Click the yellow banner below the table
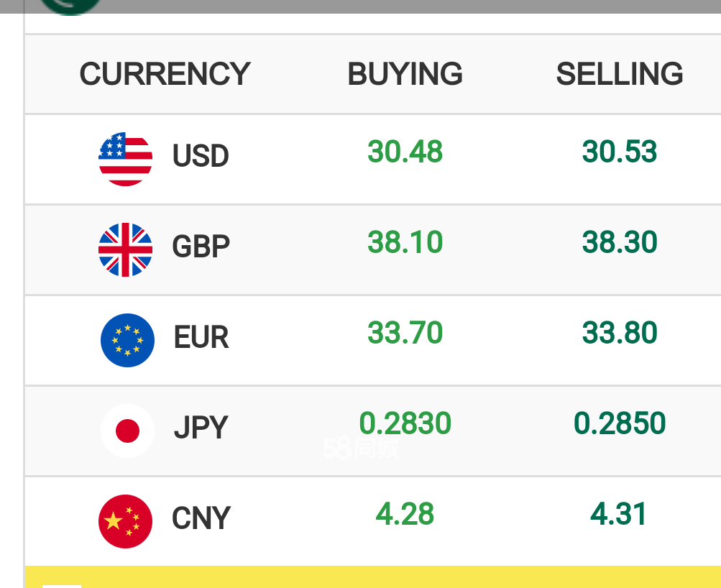This screenshot has width=721, height=588. coord(373,577)
